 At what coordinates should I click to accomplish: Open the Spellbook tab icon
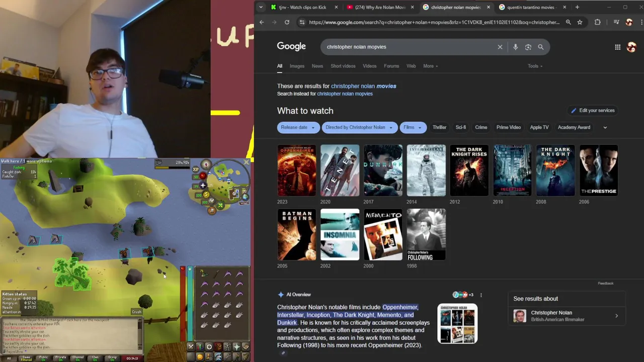point(246,347)
